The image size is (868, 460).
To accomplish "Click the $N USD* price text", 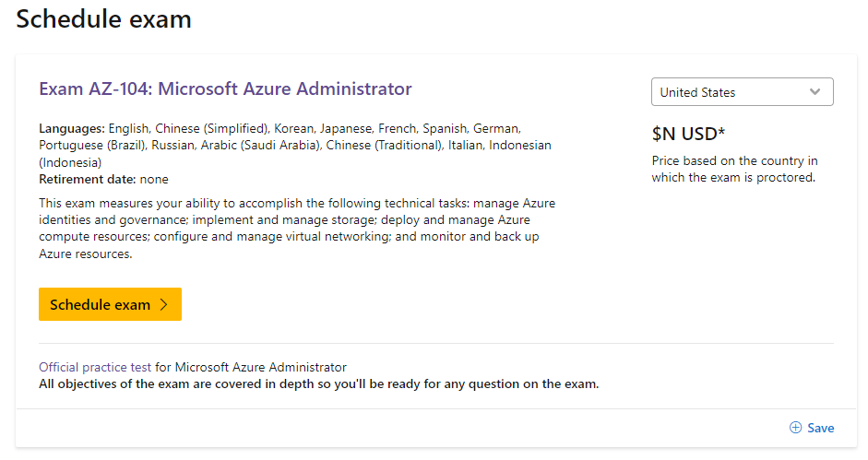I will pos(688,135).
